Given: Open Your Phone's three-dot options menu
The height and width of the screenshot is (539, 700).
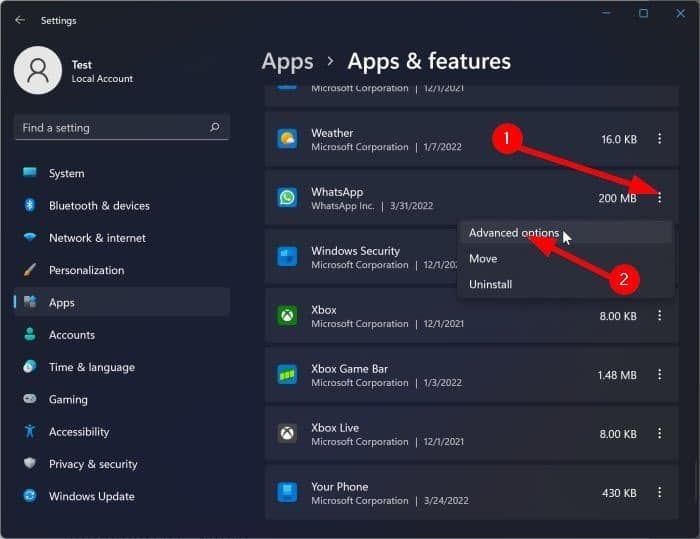Looking at the screenshot, I should (x=659, y=493).
